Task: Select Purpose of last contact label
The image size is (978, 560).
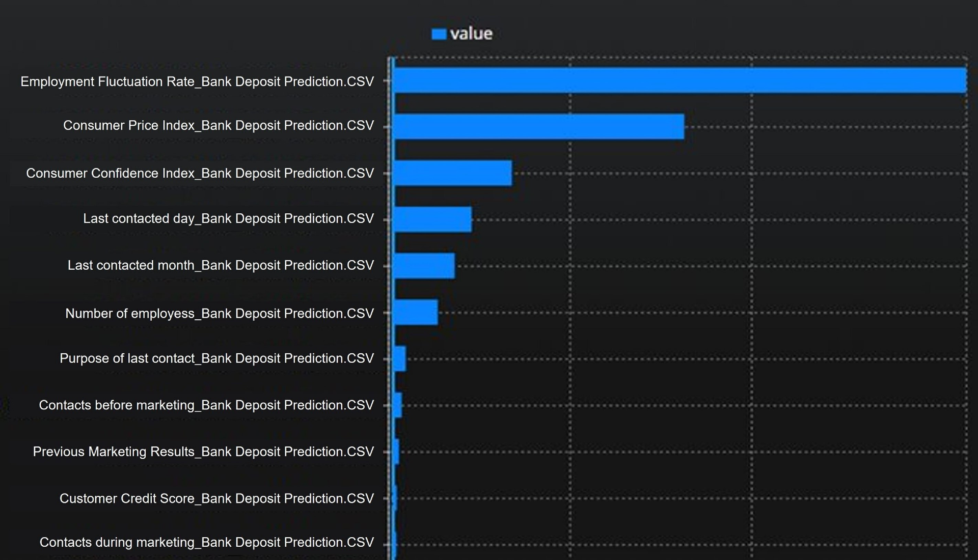Action: coord(216,358)
